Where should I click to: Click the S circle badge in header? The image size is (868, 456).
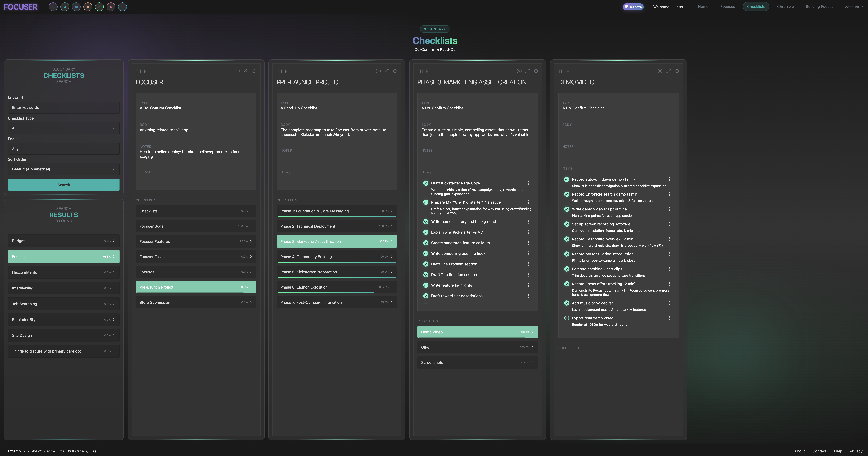111,7
